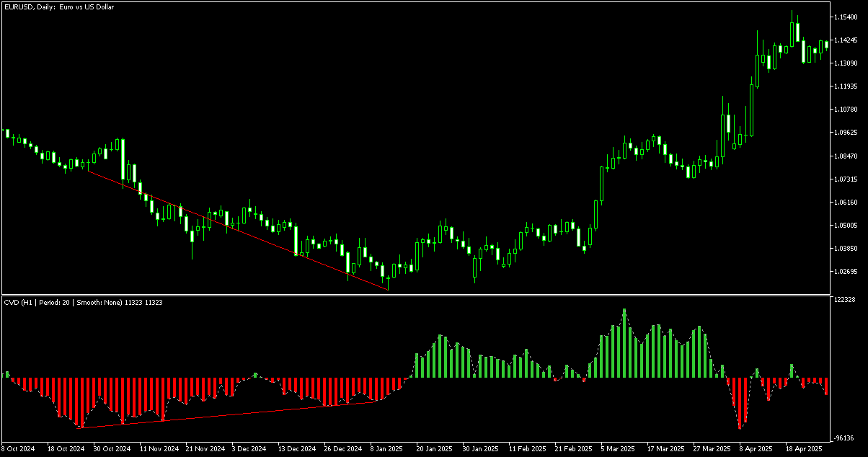Click the 122328 indicator scale value

[846, 299]
